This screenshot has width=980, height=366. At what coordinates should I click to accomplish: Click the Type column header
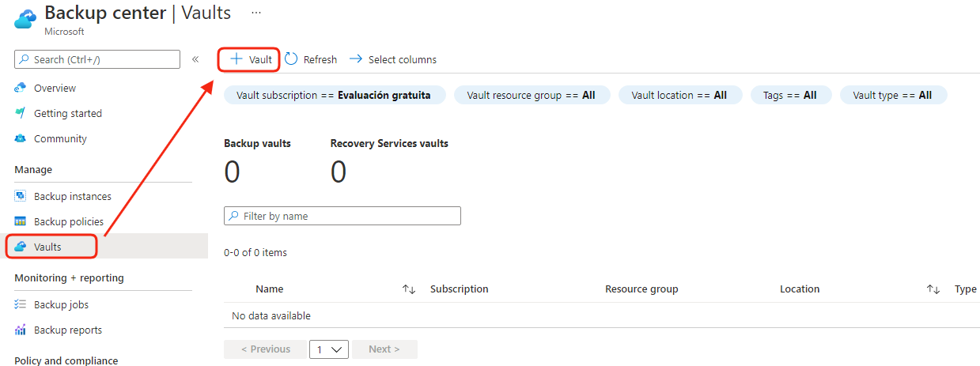[966, 289]
